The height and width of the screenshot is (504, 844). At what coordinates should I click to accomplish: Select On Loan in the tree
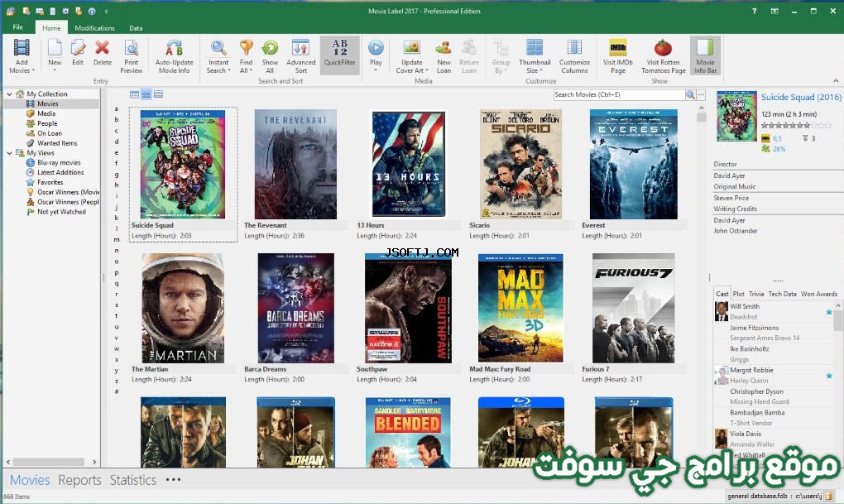[50, 133]
